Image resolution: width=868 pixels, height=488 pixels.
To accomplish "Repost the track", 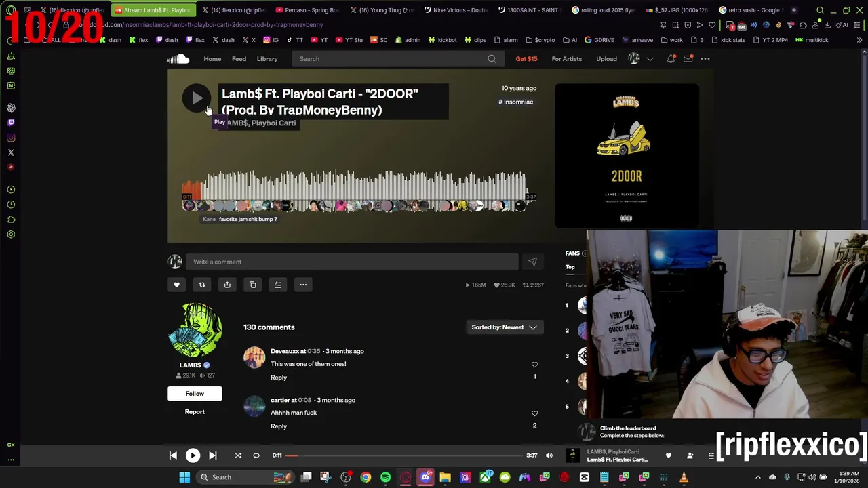I will [x=201, y=285].
